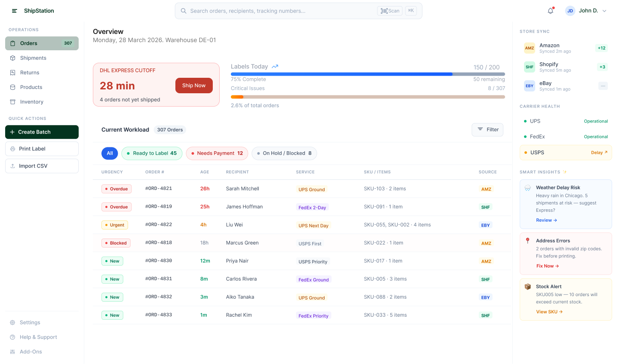The width and height of the screenshot is (619, 364).
Task: Open the Inventory sidebar item
Action: point(31,102)
